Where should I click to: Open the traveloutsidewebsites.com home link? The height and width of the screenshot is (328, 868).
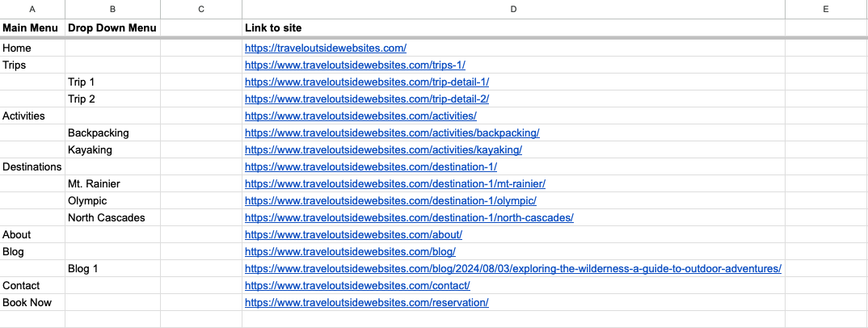coord(326,48)
